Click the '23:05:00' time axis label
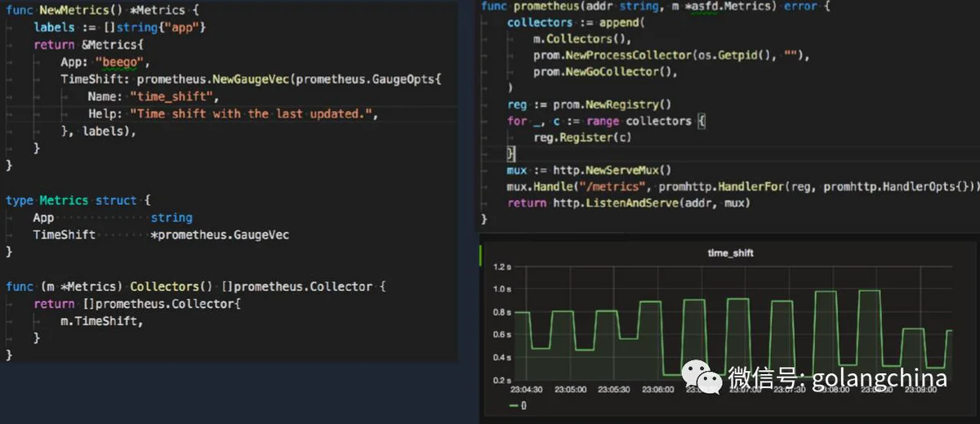Screen dimensions: 980x424 tap(570, 390)
